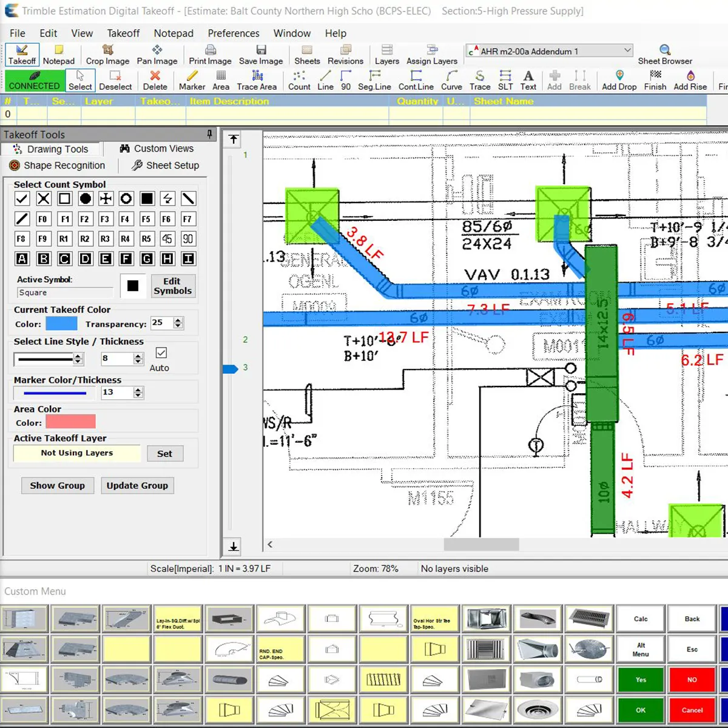Open the Crop Image tool
Viewport: 728px width, 728px height.
[107, 55]
